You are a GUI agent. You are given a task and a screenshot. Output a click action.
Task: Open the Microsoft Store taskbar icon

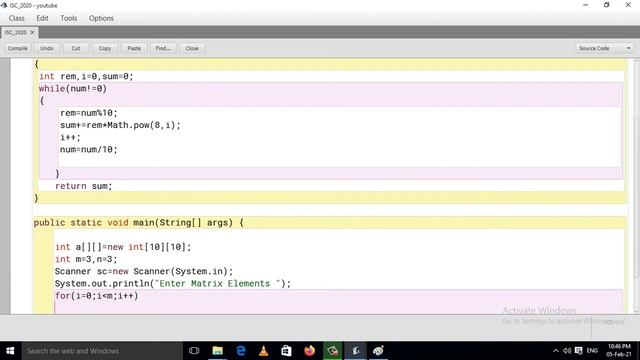pyautogui.click(x=287, y=351)
